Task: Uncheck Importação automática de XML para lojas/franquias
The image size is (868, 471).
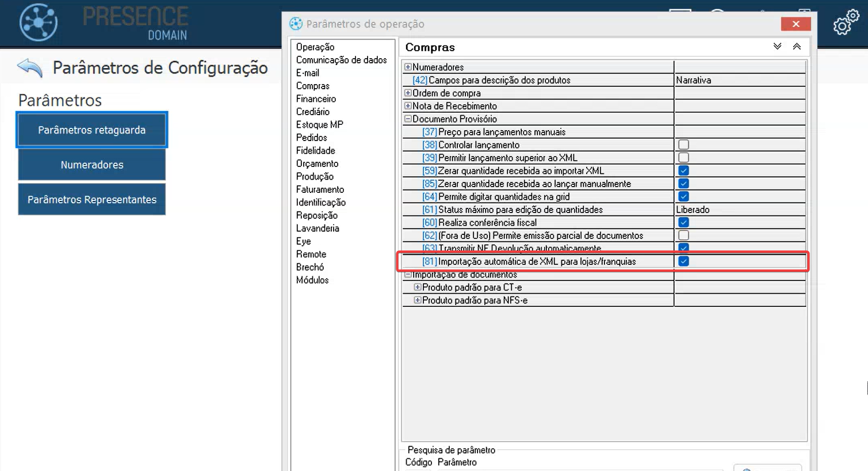Action: click(x=683, y=261)
